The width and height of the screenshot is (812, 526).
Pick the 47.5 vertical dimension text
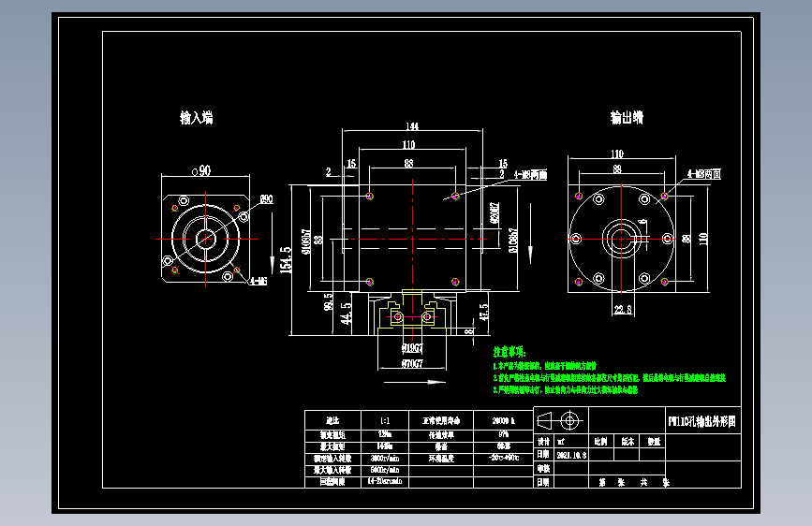coord(483,313)
